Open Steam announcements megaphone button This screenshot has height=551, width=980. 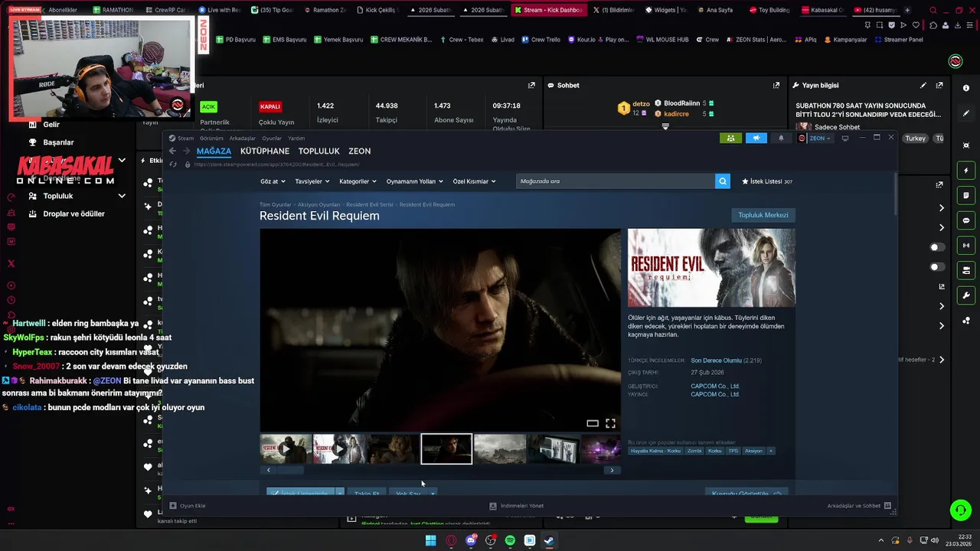756,138
